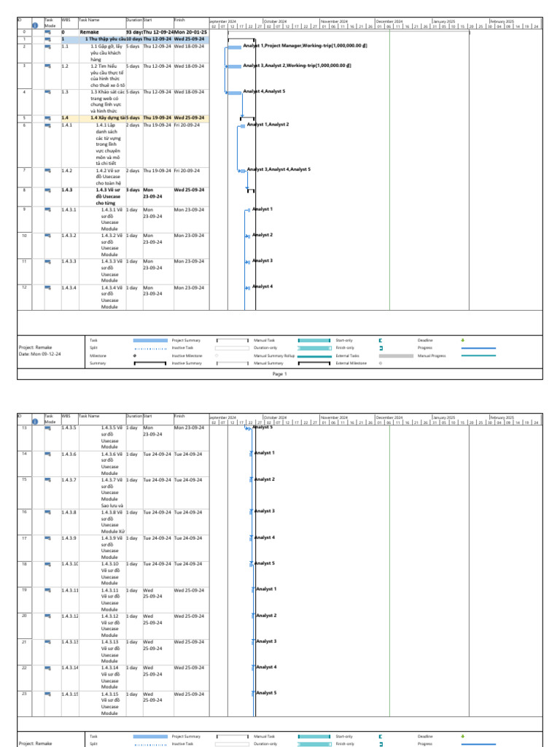Click task mode icon for WBS 1.2 row
Viewport: 560px width, 747px height.
pyautogui.click(x=48, y=66)
